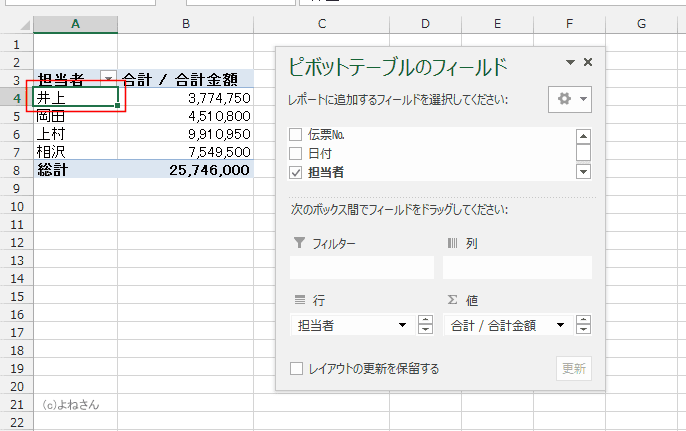Screen dimensions: 686x431
Task: Select column B header
Action: [x=186, y=24]
